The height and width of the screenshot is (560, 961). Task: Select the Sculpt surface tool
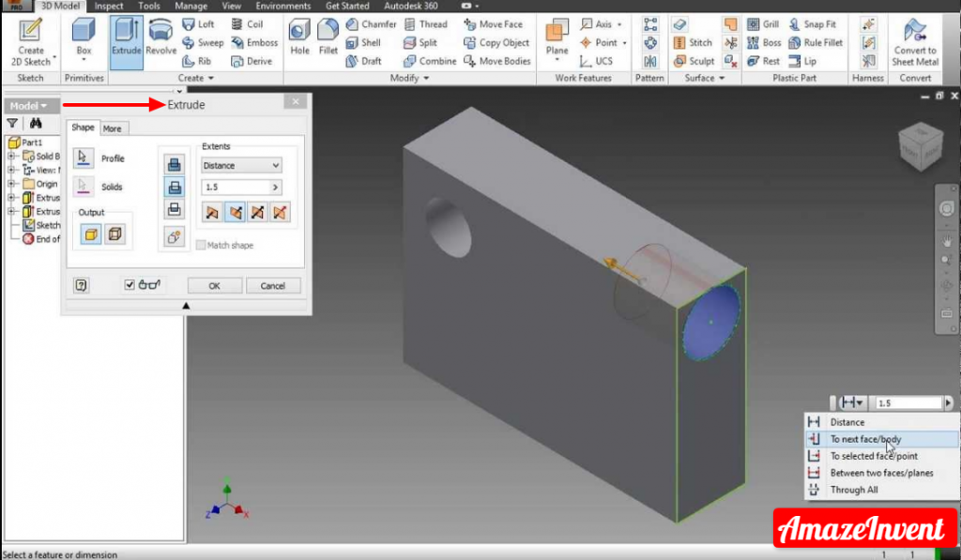[694, 61]
